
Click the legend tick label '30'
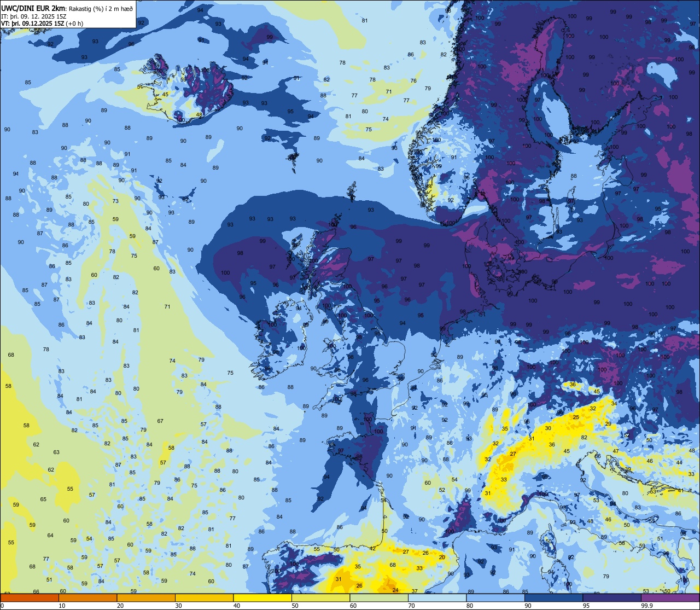click(x=178, y=606)
